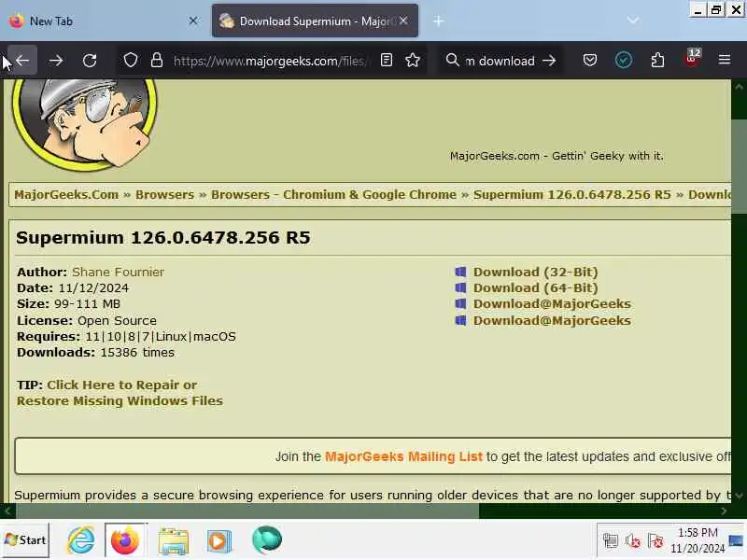This screenshot has width=747, height=560.
Task: Open Browsers - Chromium & Google Chrome breadcrumb
Action: tap(333, 195)
